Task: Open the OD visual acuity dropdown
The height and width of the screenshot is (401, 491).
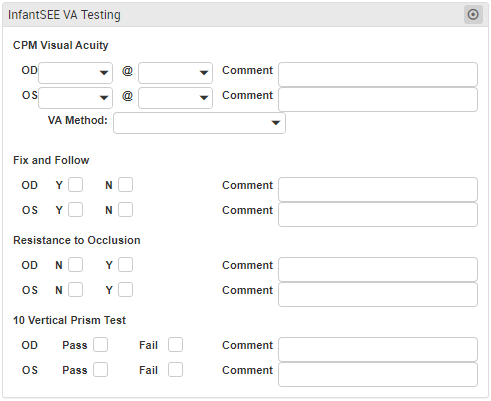Action: [x=75, y=73]
